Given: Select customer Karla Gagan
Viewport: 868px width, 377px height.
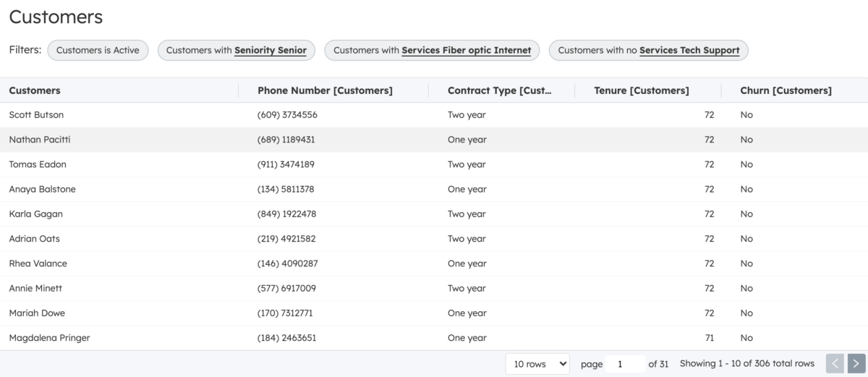Looking at the screenshot, I should 35,213.
